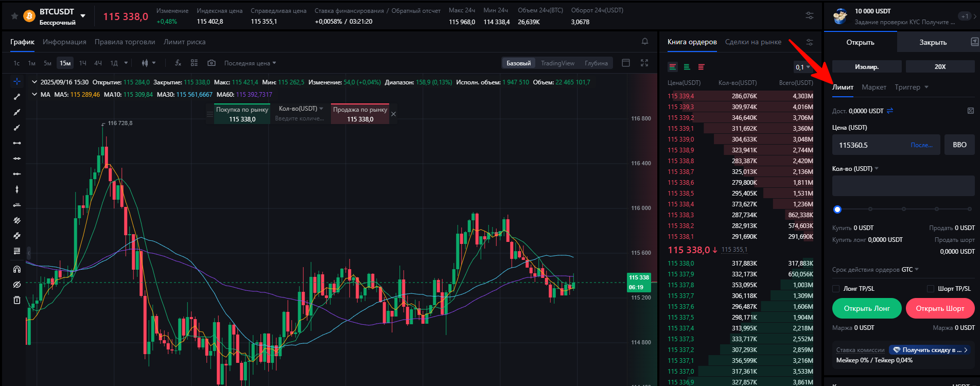Open the Изолир. margin mode button
The width and height of the screenshot is (980, 386).
pos(867,66)
